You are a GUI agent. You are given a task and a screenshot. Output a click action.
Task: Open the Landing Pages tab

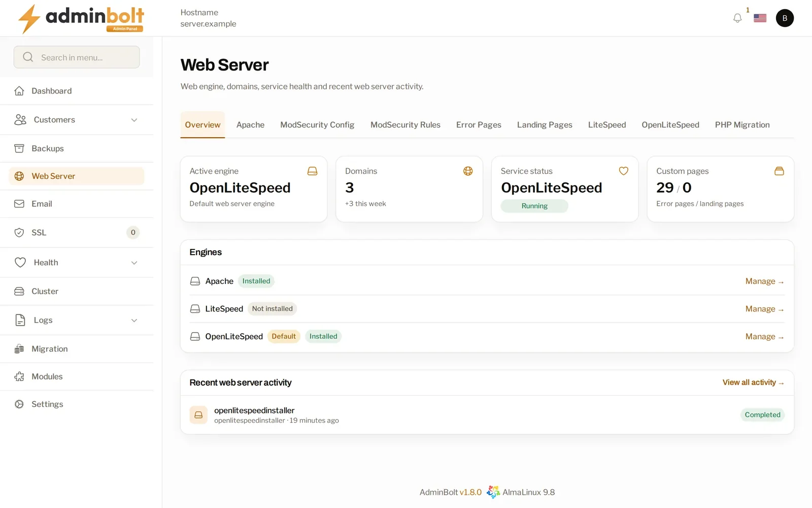coord(545,125)
